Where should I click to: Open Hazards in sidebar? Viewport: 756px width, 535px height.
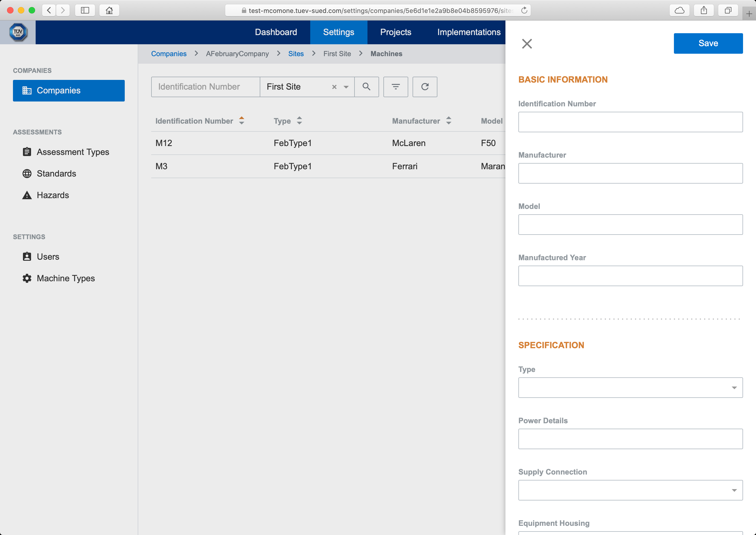point(53,195)
